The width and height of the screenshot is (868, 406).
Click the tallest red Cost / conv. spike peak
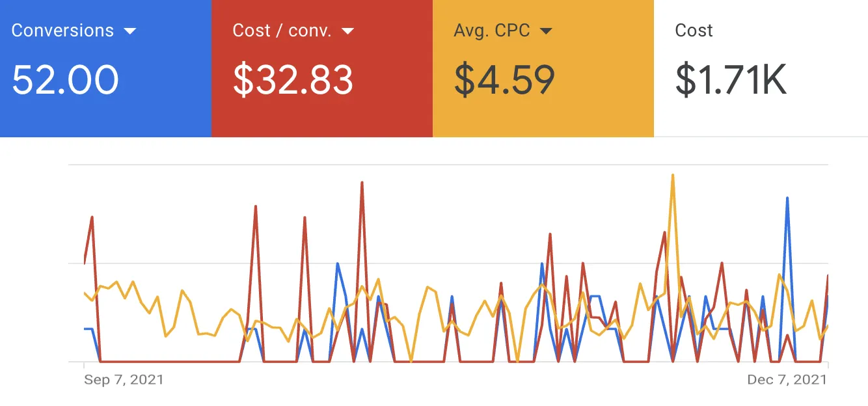pyautogui.click(x=362, y=183)
